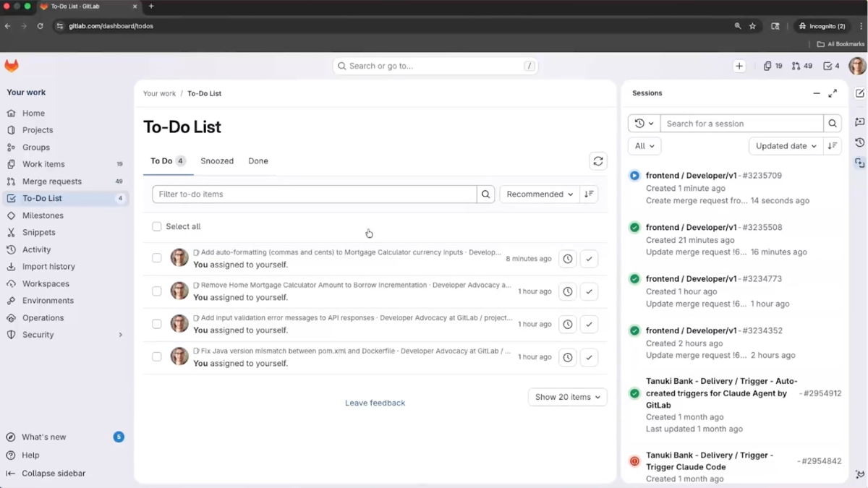
Task: Refresh the to-do list
Action: coord(598,161)
